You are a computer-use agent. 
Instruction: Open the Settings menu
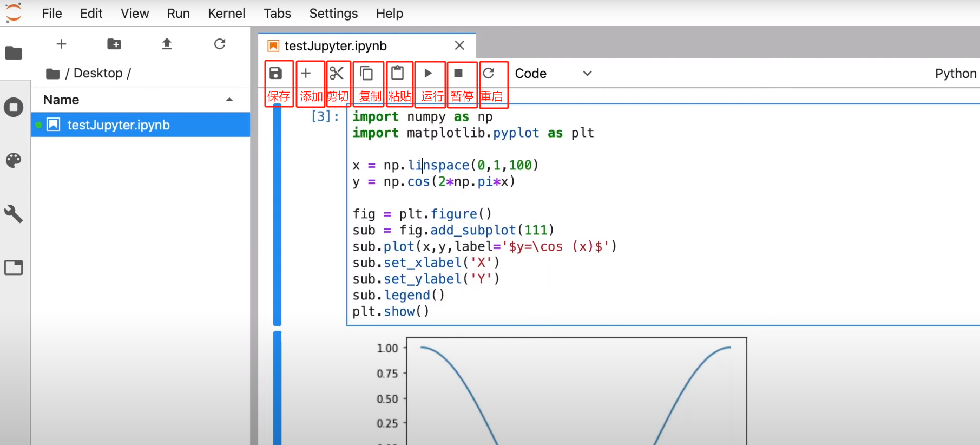pos(333,14)
